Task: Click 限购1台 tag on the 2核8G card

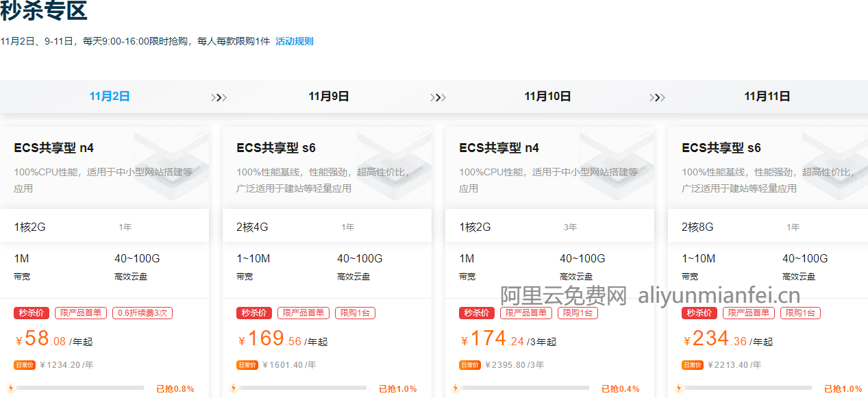Action: 800,313
